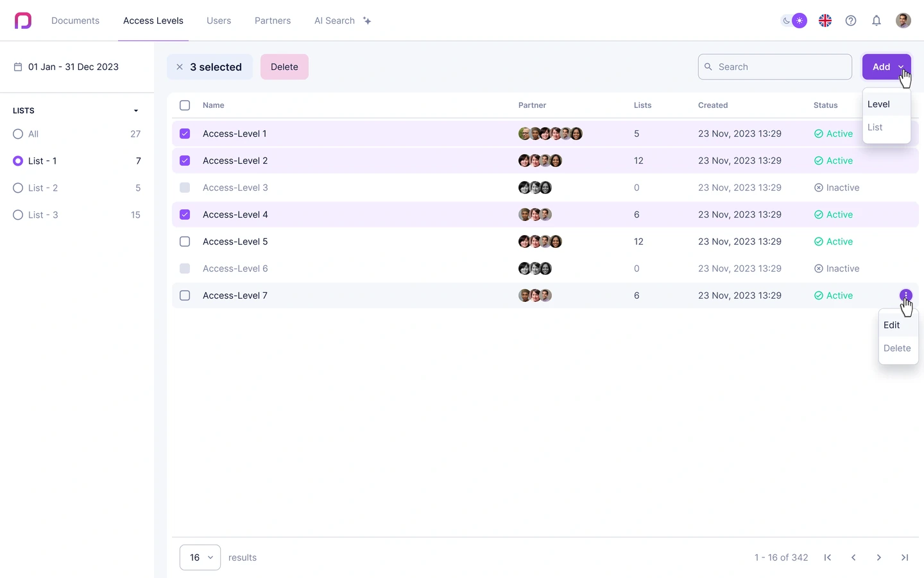This screenshot has height=578, width=924.
Task: Select Delete in the row context menu
Action: point(898,348)
